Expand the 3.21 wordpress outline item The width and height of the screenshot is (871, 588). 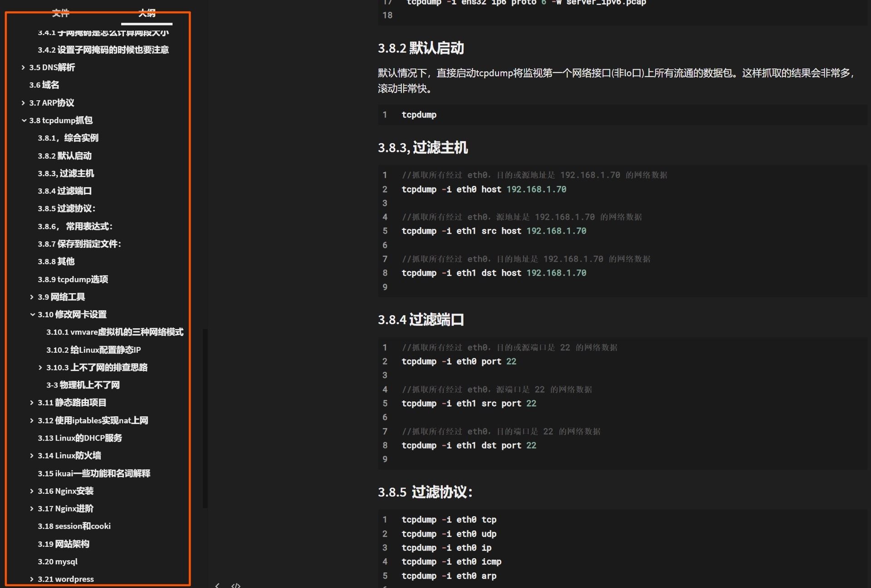coord(32,579)
